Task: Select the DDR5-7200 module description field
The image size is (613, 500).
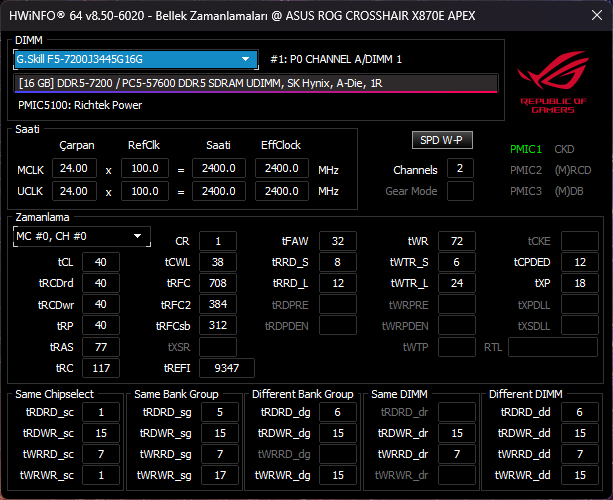Action: coord(256,83)
